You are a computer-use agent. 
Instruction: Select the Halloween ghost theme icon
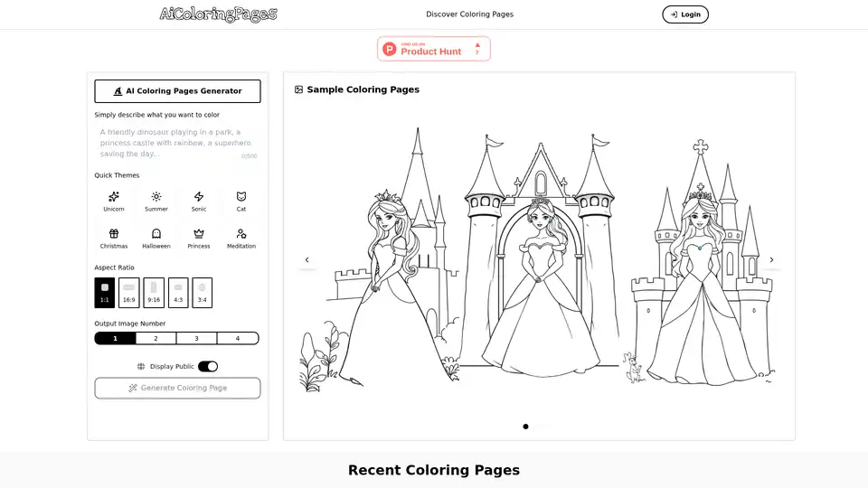tap(156, 234)
